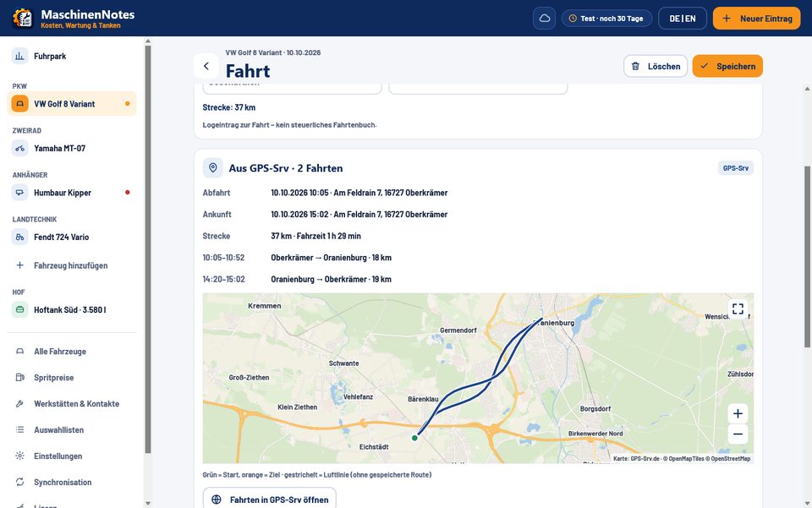Click the globe icon in GPS-Srv button
The height and width of the screenshot is (508, 812).
(x=217, y=500)
